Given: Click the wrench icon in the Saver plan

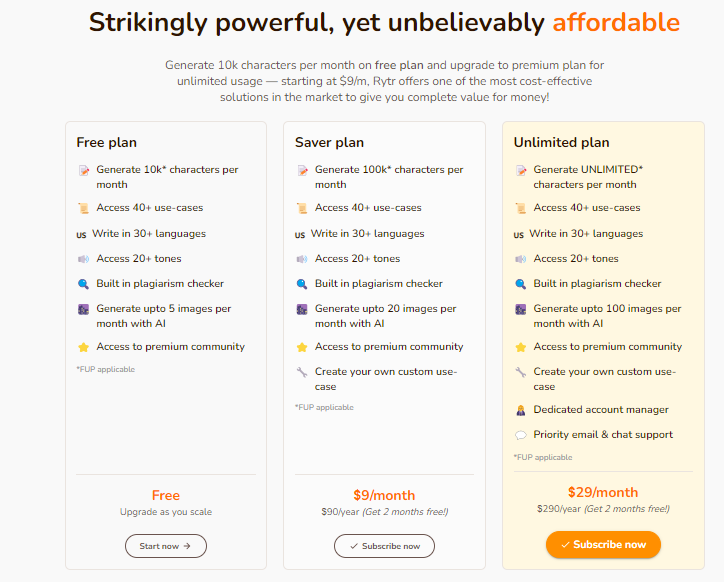Looking at the screenshot, I should pos(302,372).
